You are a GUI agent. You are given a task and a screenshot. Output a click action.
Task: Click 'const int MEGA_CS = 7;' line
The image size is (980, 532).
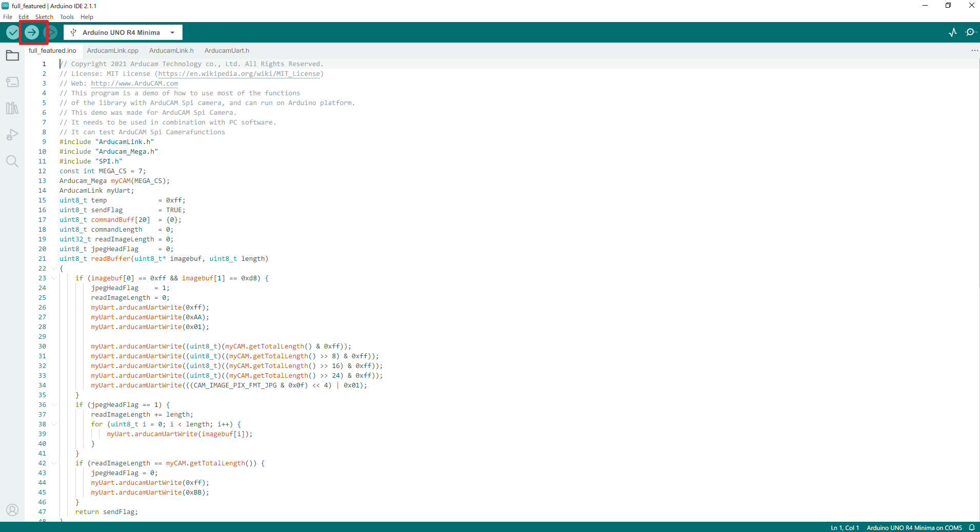click(x=103, y=171)
